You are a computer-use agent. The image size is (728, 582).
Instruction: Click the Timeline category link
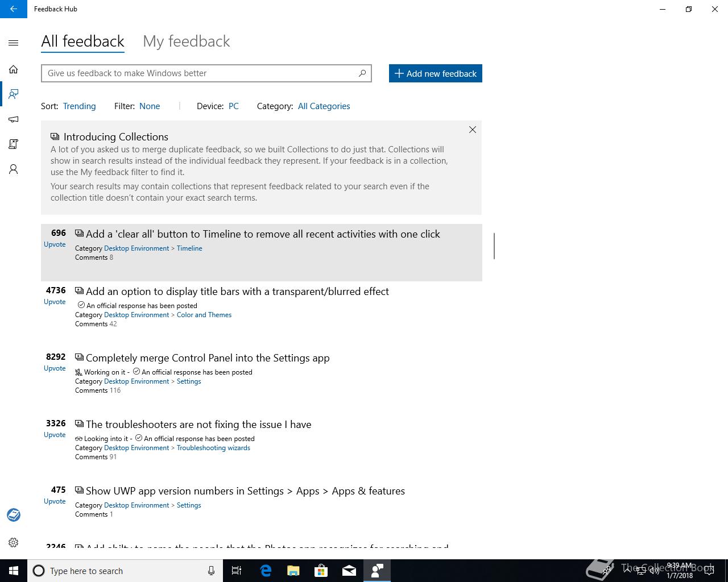189,248
